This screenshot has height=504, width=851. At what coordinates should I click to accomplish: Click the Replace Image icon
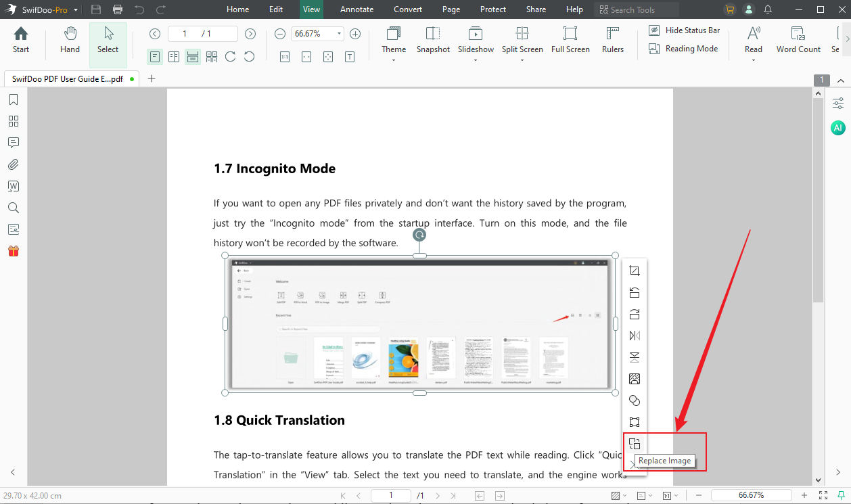tap(634, 444)
